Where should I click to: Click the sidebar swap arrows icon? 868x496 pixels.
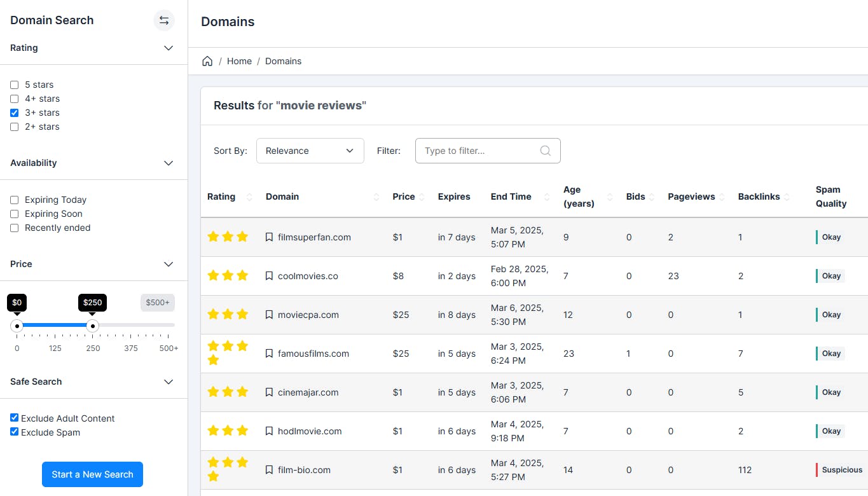tap(164, 20)
